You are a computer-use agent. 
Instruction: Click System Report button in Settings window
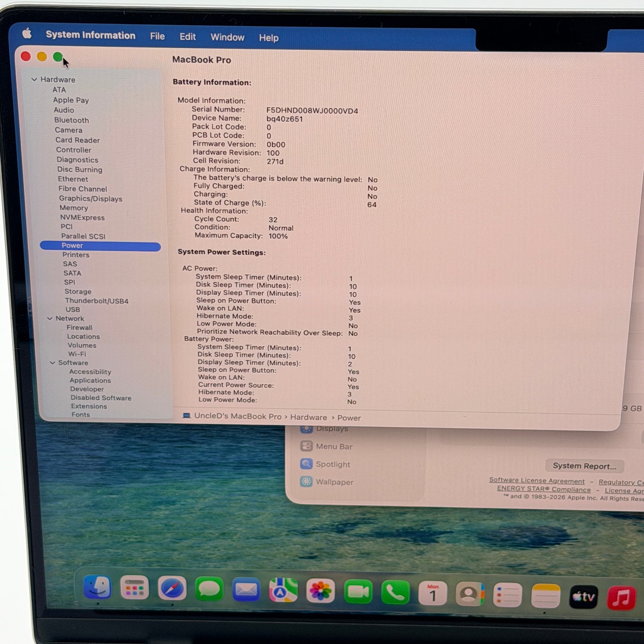click(584, 466)
